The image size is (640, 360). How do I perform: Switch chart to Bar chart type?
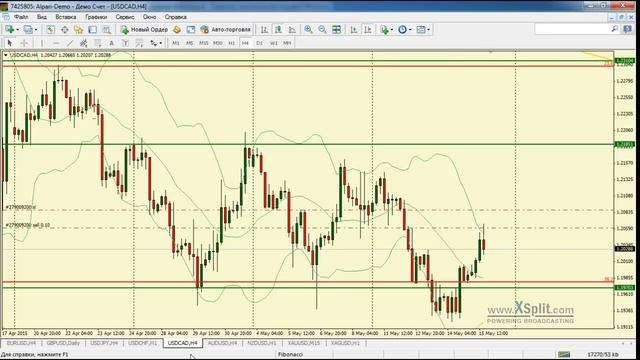pyautogui.click(x=264, y=29)
